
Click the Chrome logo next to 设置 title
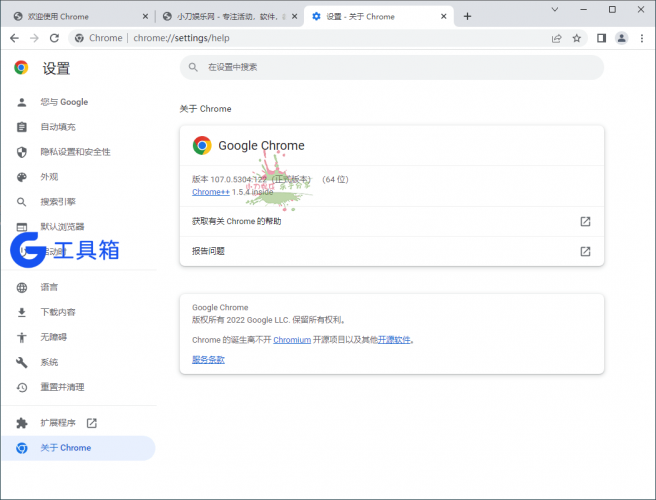(21, 67)
